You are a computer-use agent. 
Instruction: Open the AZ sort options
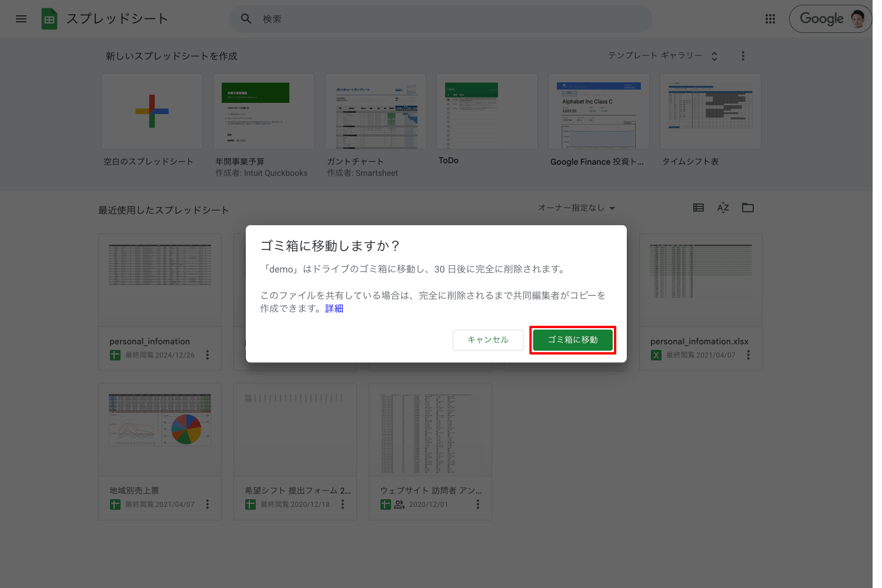723,208
